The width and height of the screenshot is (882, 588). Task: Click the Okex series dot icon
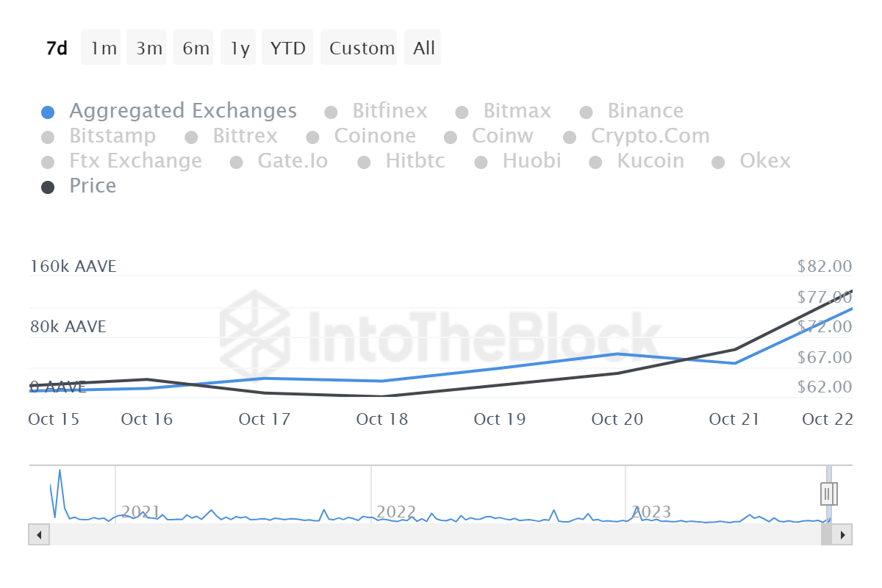[716, 161]
